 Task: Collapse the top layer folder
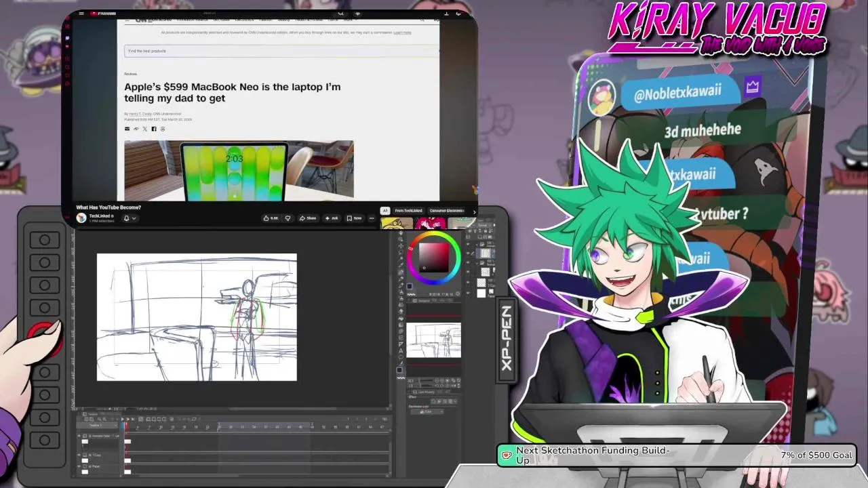477,244
